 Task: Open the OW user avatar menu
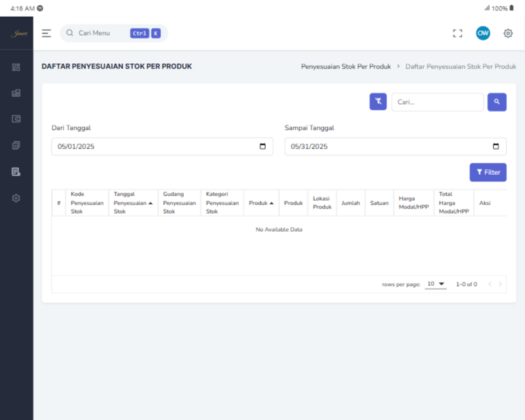click(x=482, y=34)
